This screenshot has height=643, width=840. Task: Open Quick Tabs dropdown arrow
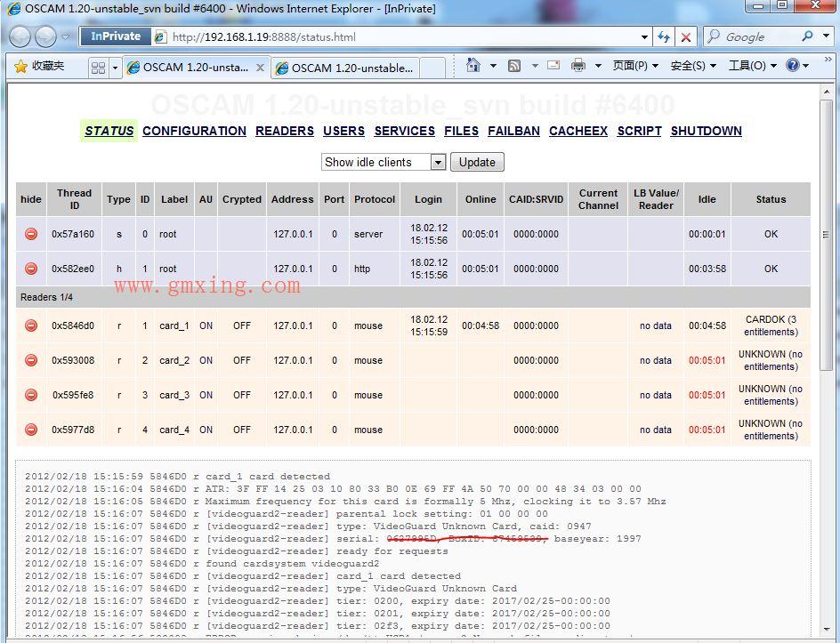click(115, 68)
